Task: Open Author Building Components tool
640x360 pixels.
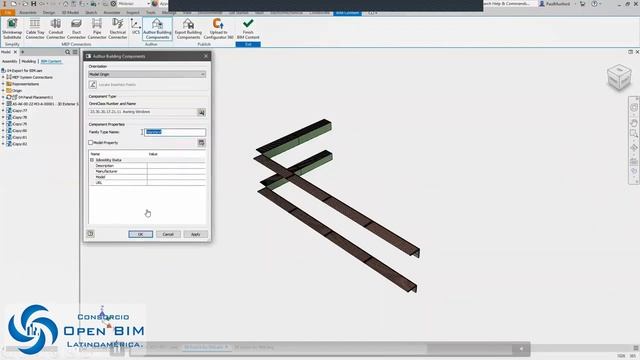Action: click(157, 29)
